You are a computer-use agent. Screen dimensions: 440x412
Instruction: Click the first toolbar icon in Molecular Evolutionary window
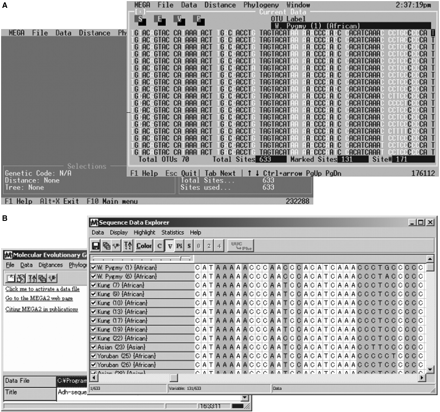tap(11, 278)
